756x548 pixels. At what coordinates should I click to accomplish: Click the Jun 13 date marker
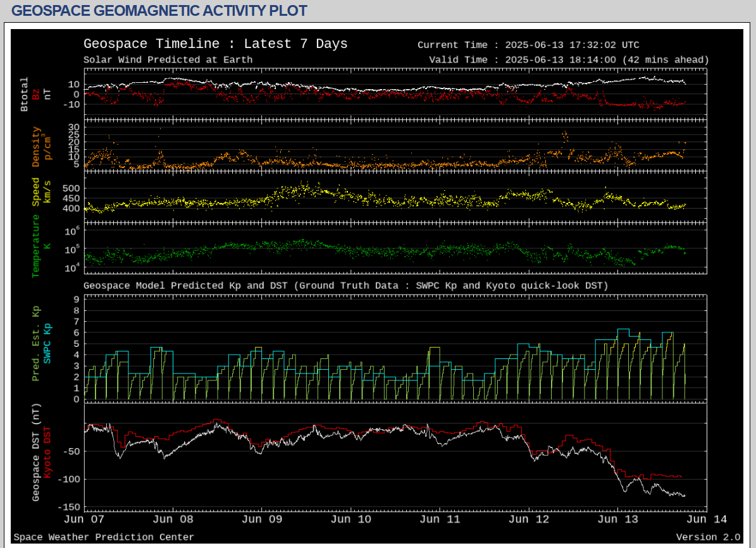(617, 520)
